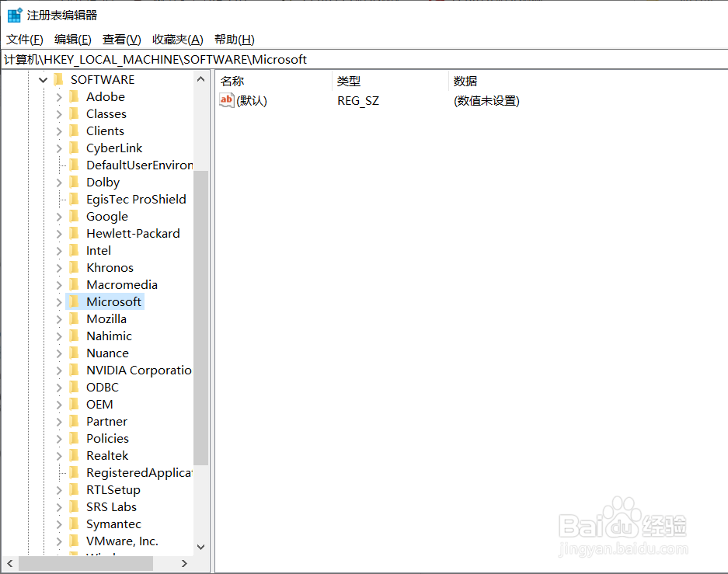Expand the RTLSetup key chevron
728x574 pixels.
(x=59, y=490)
